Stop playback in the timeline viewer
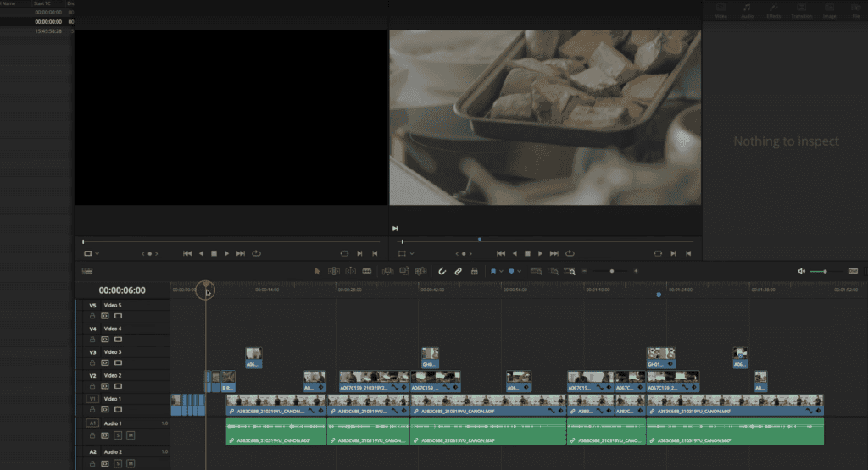The width and height of the screenshot is (868, 470). click(x=527, y=253)
